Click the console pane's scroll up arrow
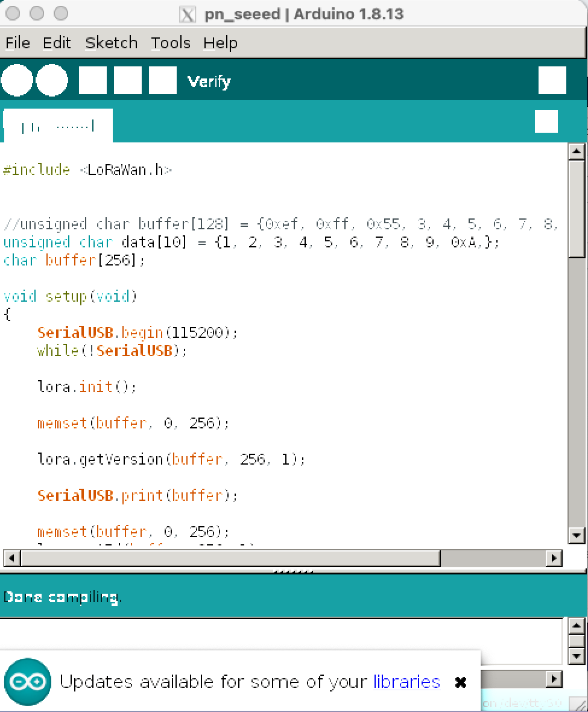The width and height of the screenshot is (588, 712). [577, 626]
